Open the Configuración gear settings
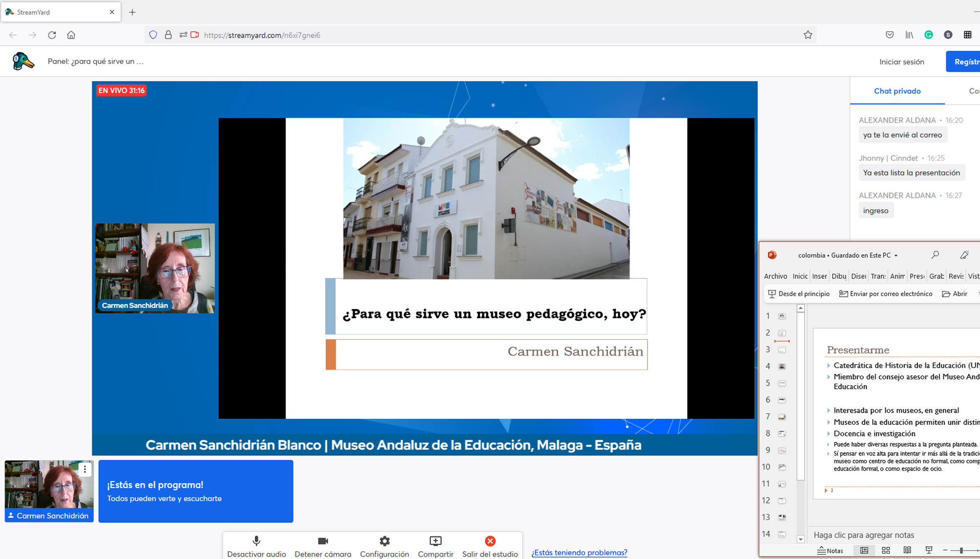 pyautogui.click(x=384, y=546)
